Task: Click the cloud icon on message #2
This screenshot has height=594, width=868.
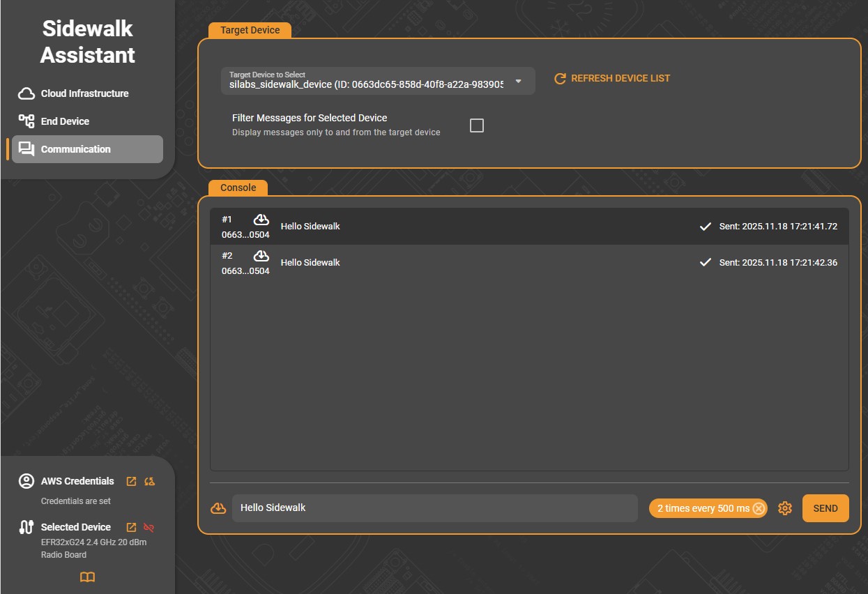Action: click(x=261, y=256)
